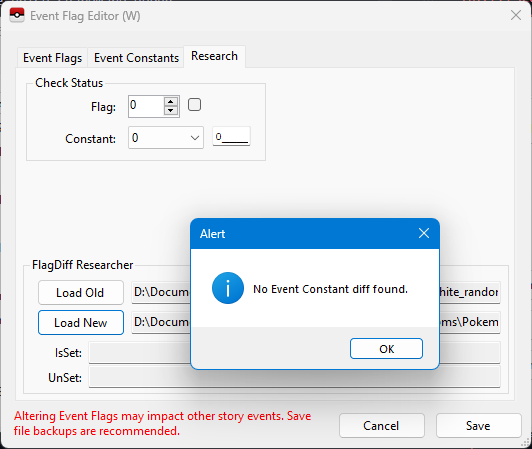Image resolution: width=532 pixels, height=449 pixels.
Task: Select the Research tab
Action: 214,56
